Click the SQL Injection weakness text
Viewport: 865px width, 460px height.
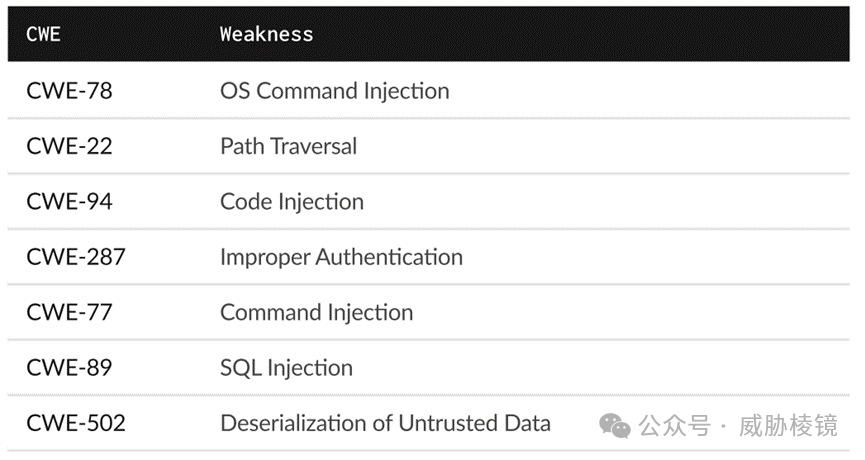tap(286, 368)
